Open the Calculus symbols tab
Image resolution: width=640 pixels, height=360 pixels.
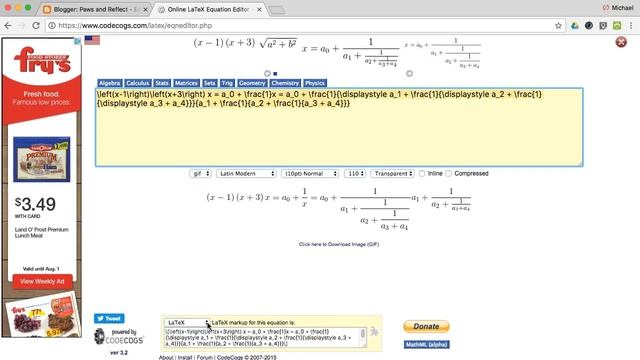[138, 83]
